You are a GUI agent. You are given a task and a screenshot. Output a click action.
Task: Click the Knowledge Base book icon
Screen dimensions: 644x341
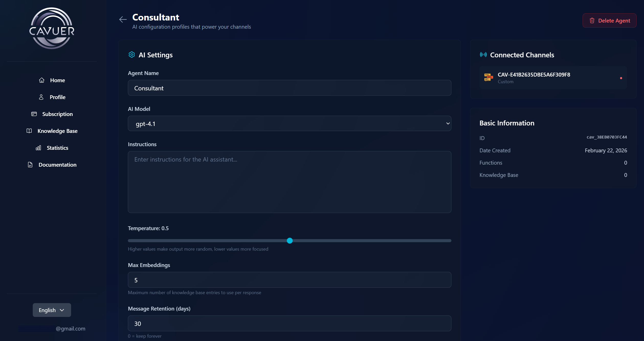point(29,131)
